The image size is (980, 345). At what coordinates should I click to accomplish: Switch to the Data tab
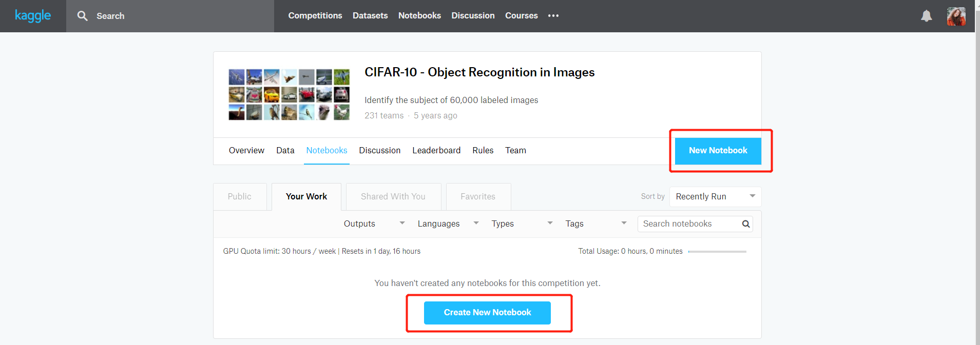coord(285,150)
